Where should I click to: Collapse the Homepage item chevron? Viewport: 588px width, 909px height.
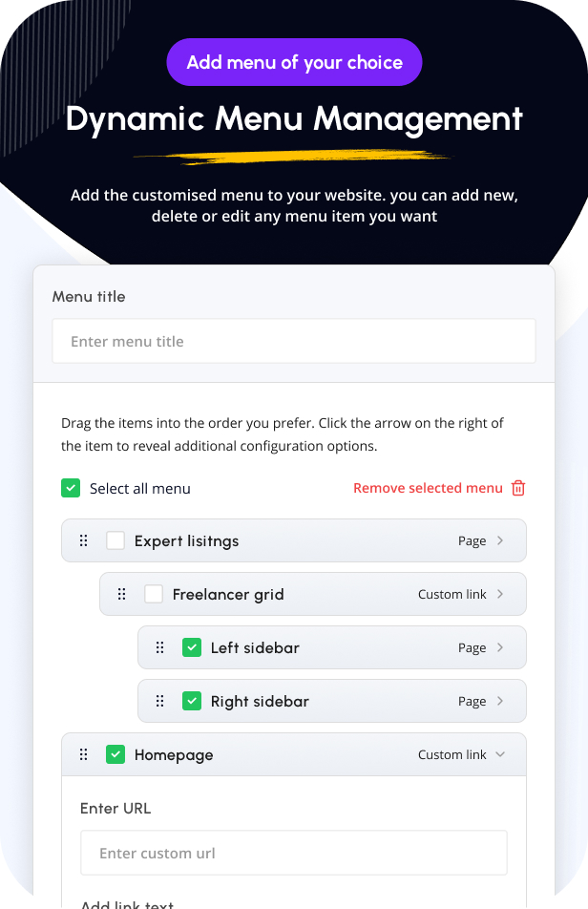(x=501, y=754)
